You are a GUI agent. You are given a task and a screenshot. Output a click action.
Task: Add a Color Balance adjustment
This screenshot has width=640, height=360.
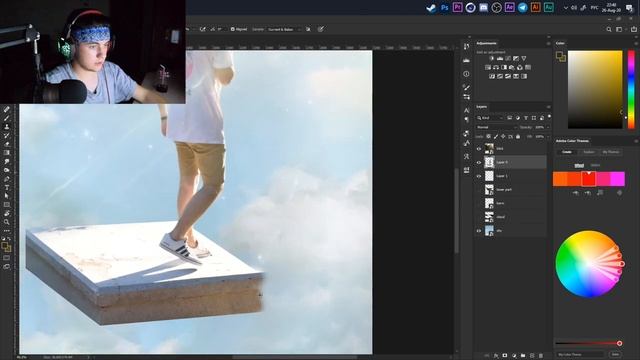[496, 67]
